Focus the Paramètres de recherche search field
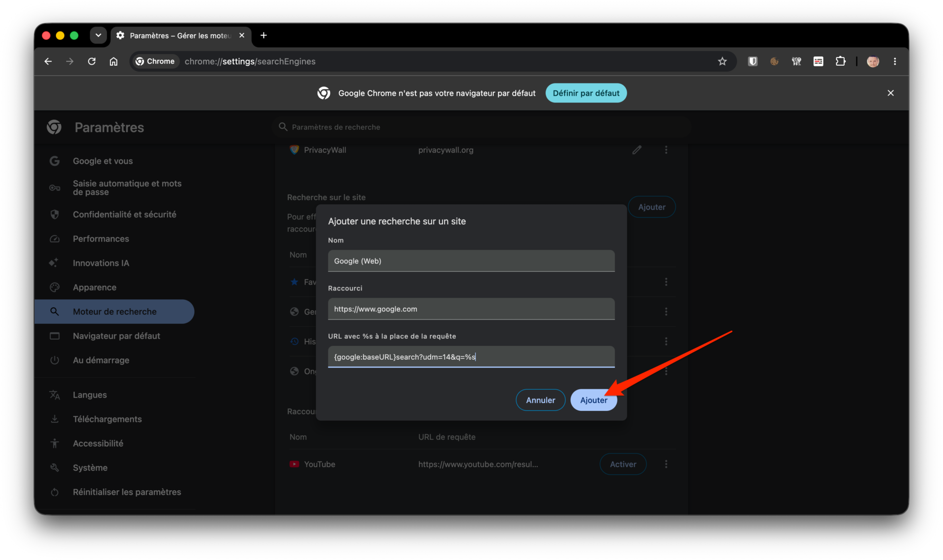This screenshot has width=943, height=560. [481, 127]
